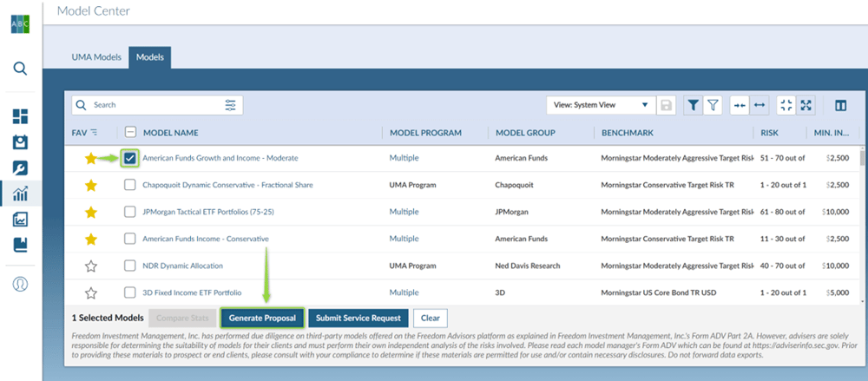Click the solid filter funnel icon

point(693,105)
